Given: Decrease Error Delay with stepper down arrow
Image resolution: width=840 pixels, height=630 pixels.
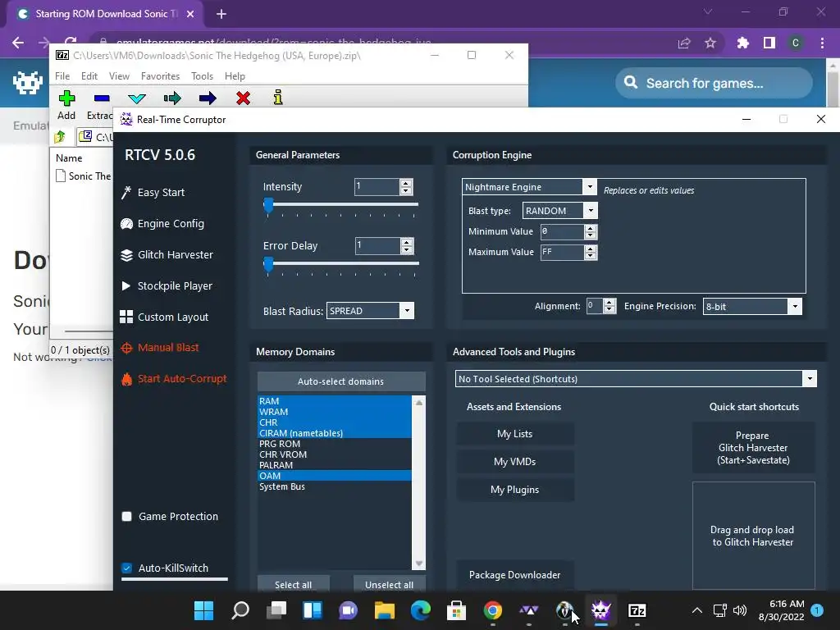Looking at the screenshot, I should (407, 249).
